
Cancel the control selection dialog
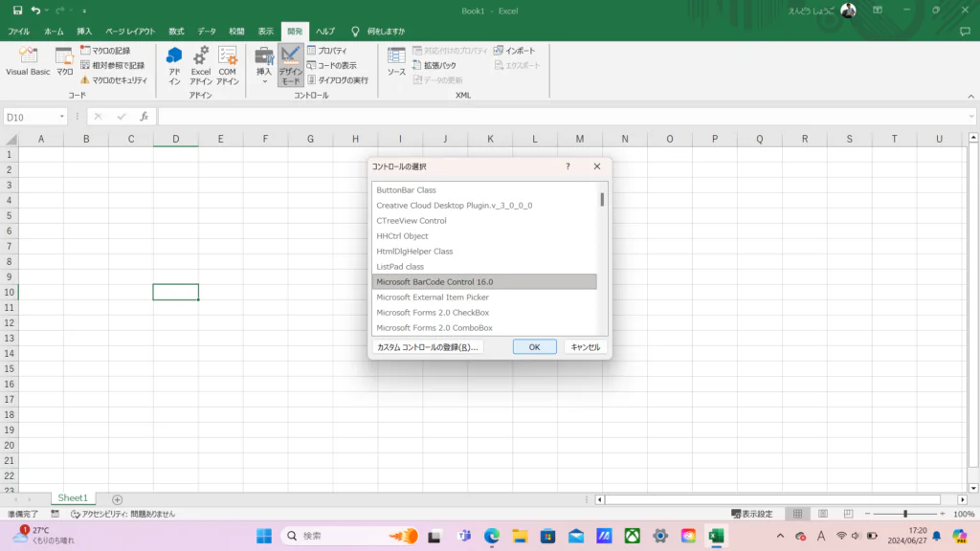pos(585,346)
